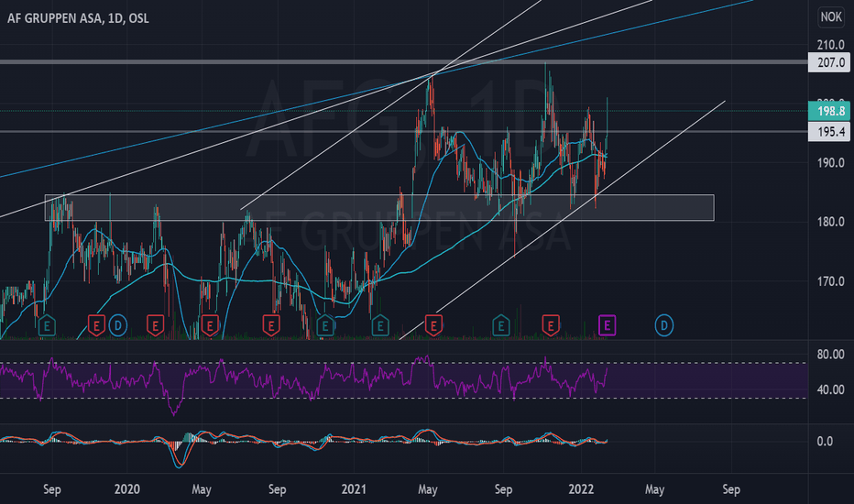Open the green earnings marker for early 2021
Screen dimensions: 854x504
(x=380, y=326)
